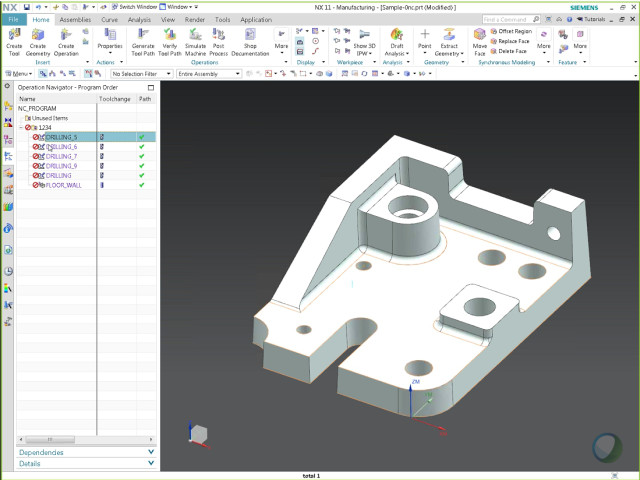
Task: Click Delete Face
Action: tap(509, 51)
